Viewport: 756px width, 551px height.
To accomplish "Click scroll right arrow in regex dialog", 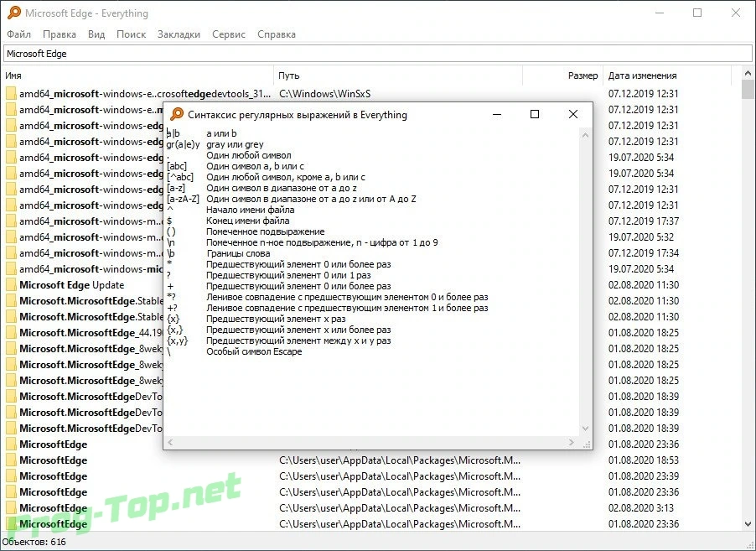I will click(572, 442).
